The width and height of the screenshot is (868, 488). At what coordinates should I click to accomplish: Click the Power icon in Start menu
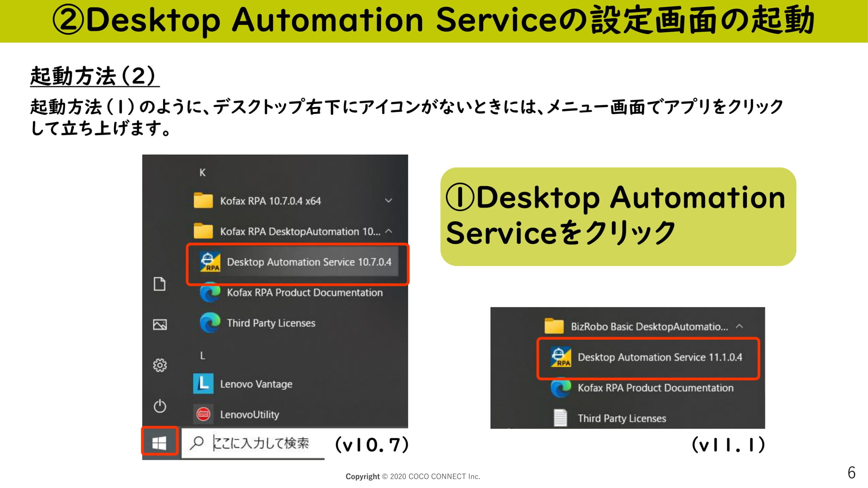(x=160, y=406)
